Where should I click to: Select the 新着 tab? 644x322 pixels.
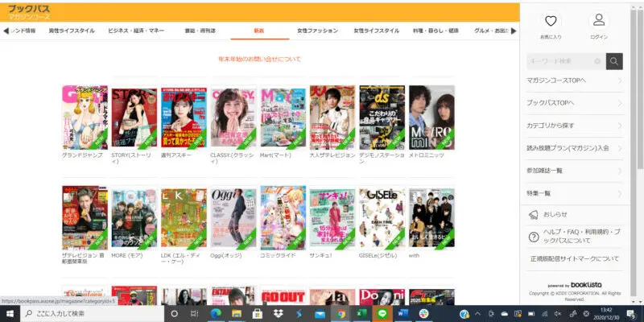[259, 31]
